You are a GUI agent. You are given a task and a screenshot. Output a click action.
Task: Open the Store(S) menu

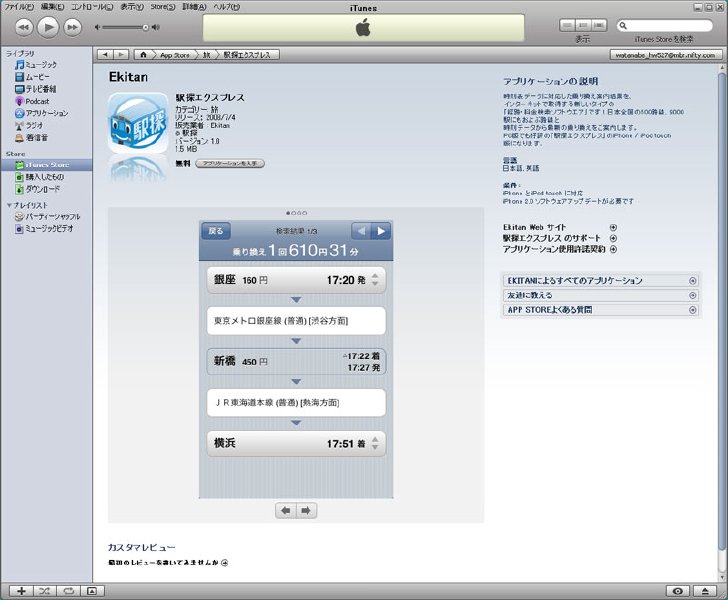pyautogui.click(x=163, y=7)
